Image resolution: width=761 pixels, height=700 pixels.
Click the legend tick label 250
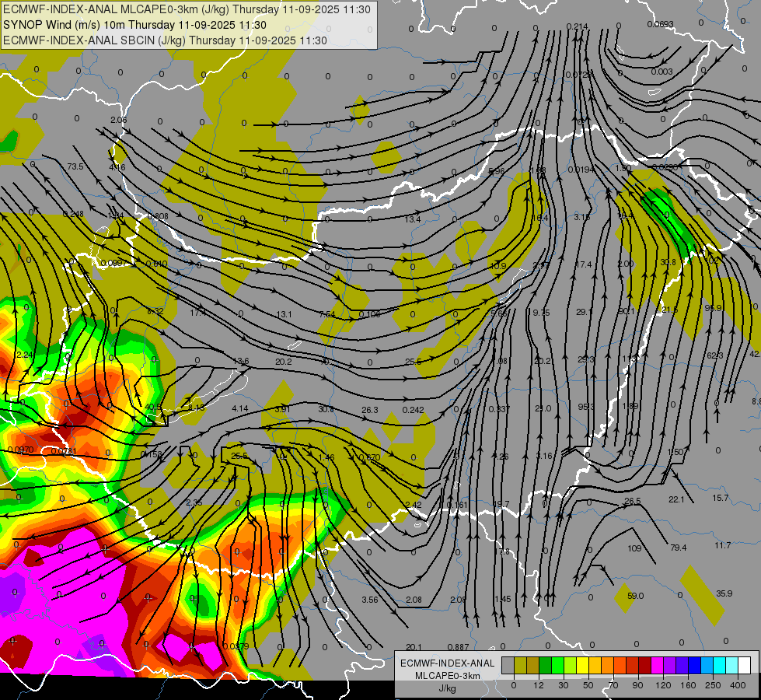click(x=713, y=685)
